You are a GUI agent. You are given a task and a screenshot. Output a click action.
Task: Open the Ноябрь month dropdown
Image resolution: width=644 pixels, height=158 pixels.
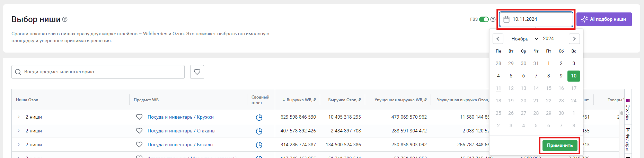click(524, 39)
